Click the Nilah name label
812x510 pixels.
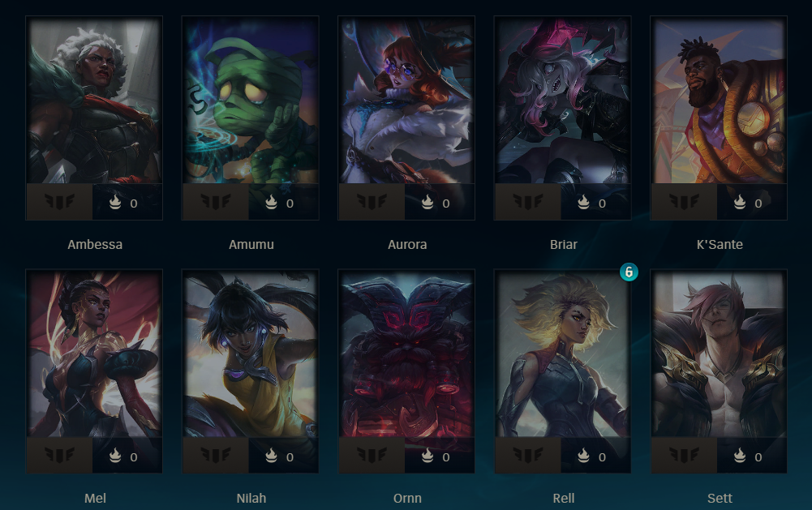click(x=251, y=498)
